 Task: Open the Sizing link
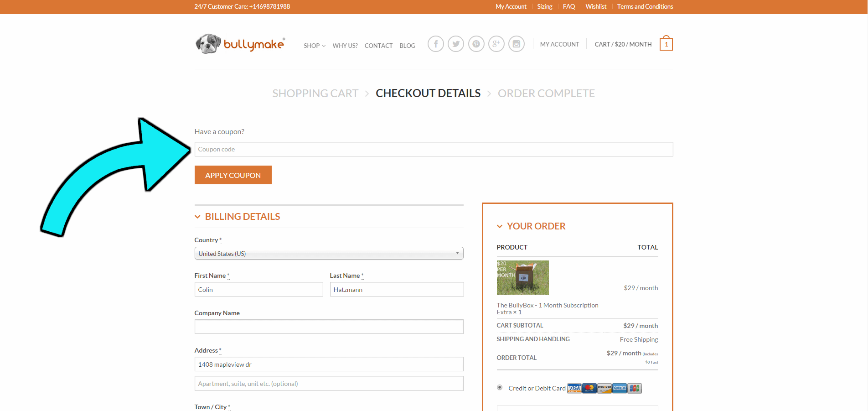pyautogui.click(x=544, y=6)
